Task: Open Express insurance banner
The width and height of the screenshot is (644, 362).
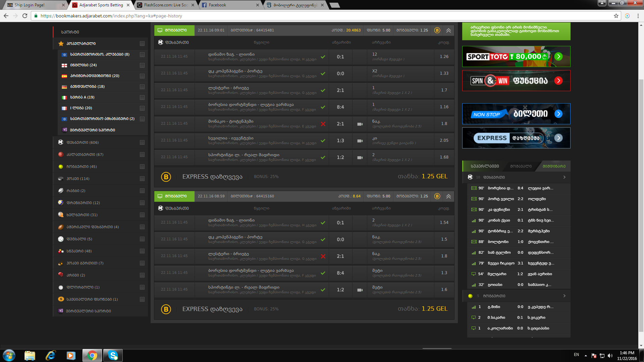Action: [516, 138]
